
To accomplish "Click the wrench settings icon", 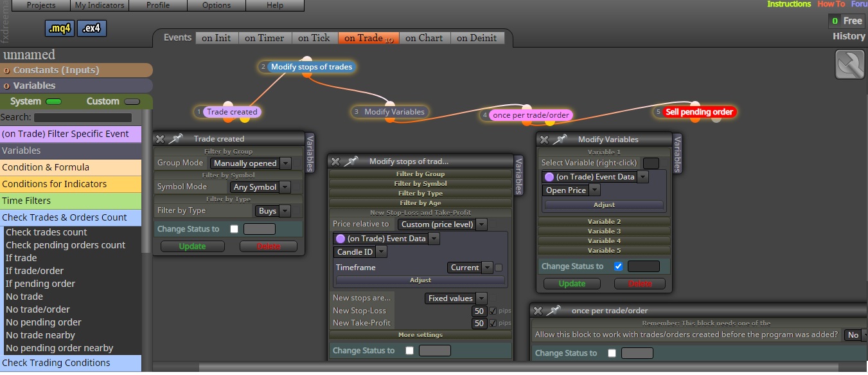I will (x=849, y=64).
